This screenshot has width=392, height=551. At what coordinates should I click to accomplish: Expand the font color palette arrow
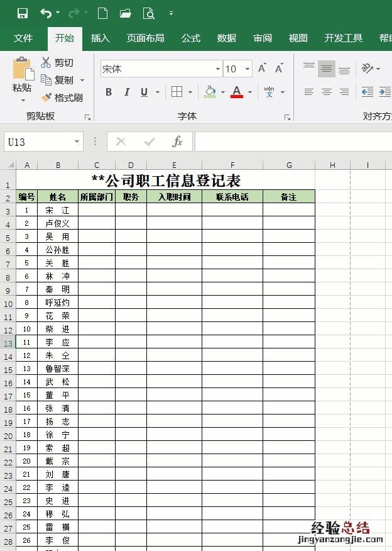(250, 92)
